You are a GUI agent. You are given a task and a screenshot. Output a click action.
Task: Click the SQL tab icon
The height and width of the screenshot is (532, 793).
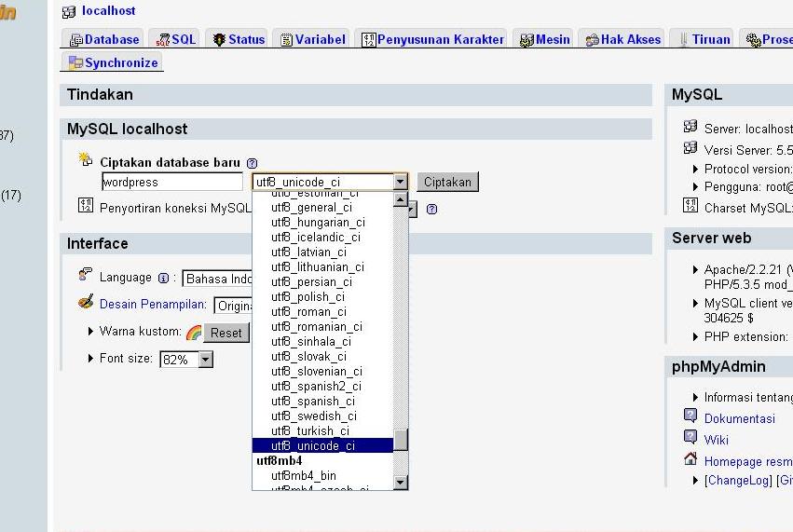[x=162, y=40]
